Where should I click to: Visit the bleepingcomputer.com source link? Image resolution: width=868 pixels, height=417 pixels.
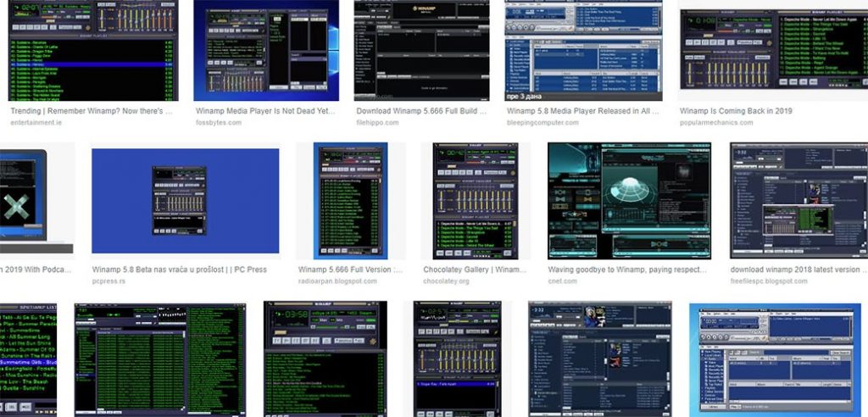542,122
